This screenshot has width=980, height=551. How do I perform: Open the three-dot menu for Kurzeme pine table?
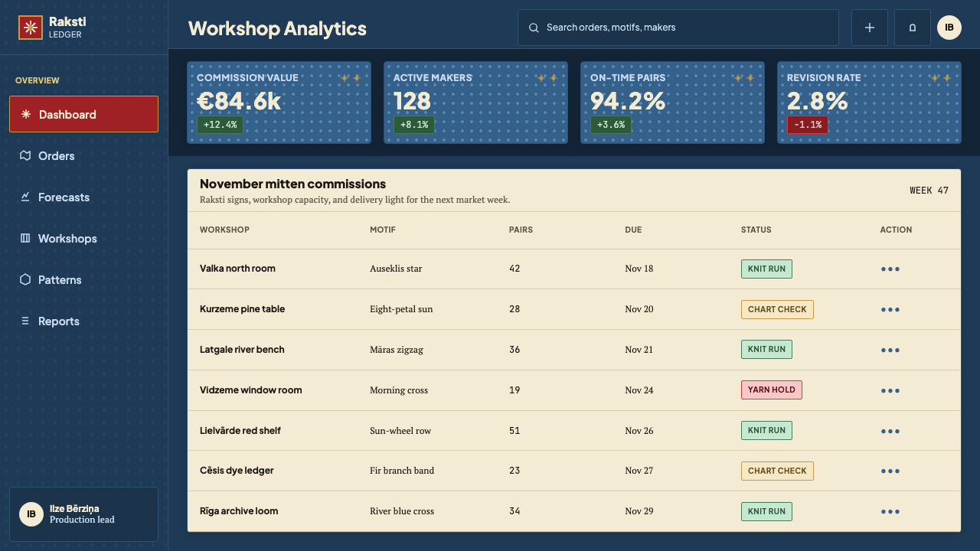[x=890, y=310]
